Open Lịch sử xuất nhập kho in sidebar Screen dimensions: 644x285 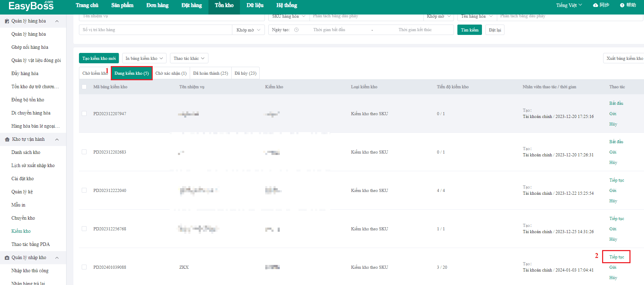click(33, 166)
